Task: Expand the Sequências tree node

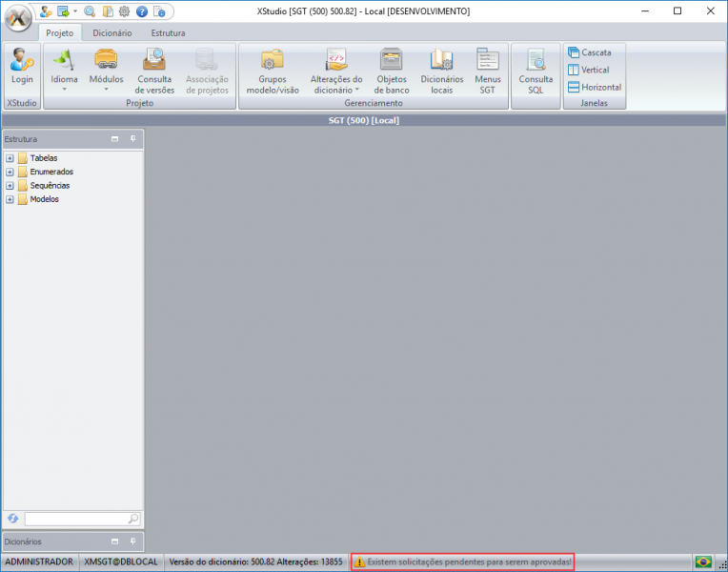Action: [10, 186]
